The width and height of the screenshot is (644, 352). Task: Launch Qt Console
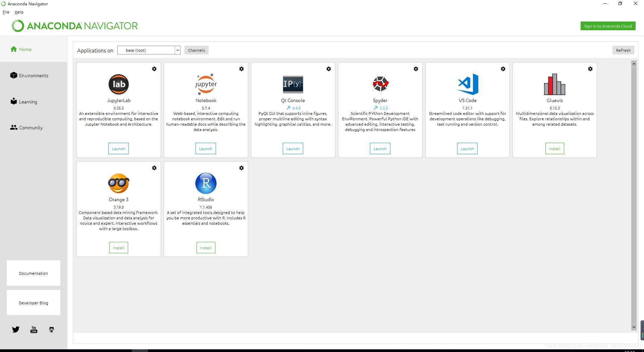tap(293, 149)
